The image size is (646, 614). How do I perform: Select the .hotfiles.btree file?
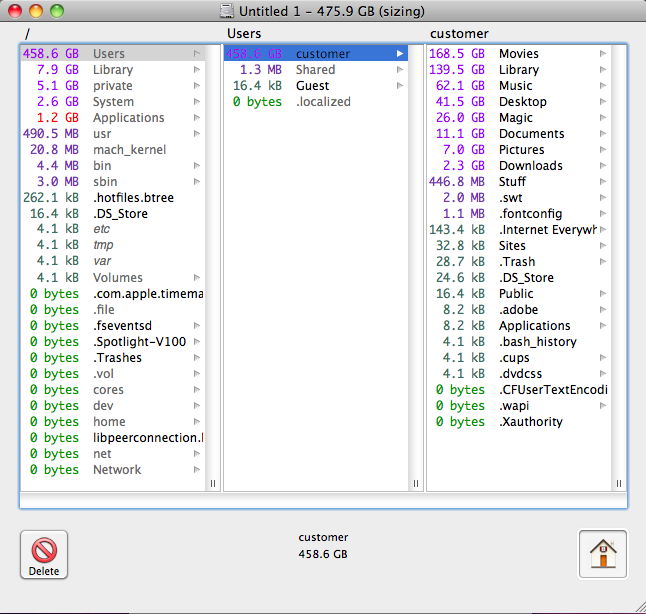[112, 198]
